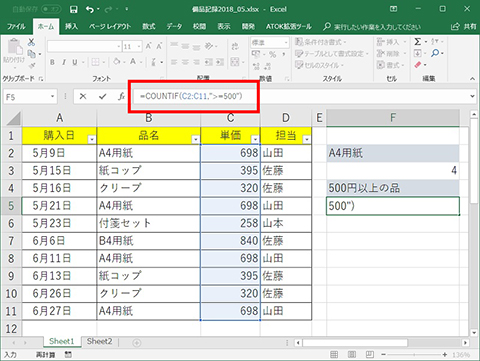
Task: Open the font size dropdown
Action: click(139, 47)
